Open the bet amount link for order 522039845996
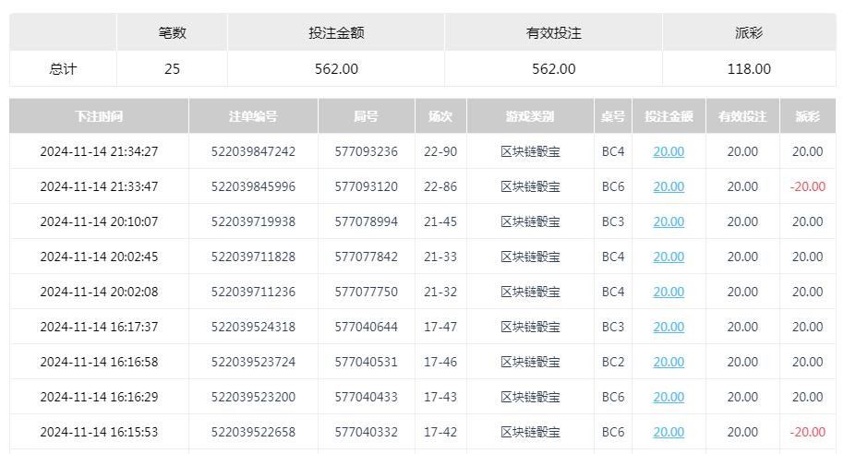This screenshot has height=454, width=868. (669, 186)
